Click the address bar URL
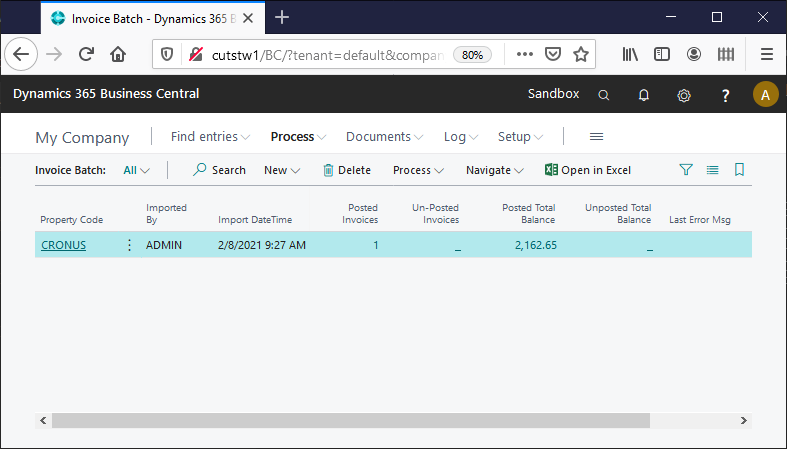The width and height of the screenshot is (787, 449). 327,55
